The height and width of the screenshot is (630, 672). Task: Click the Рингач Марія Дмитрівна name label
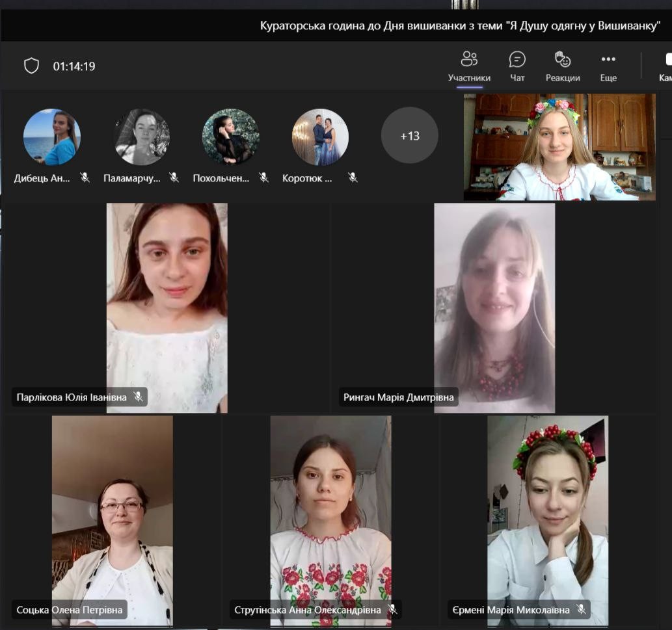click(399, 397)
